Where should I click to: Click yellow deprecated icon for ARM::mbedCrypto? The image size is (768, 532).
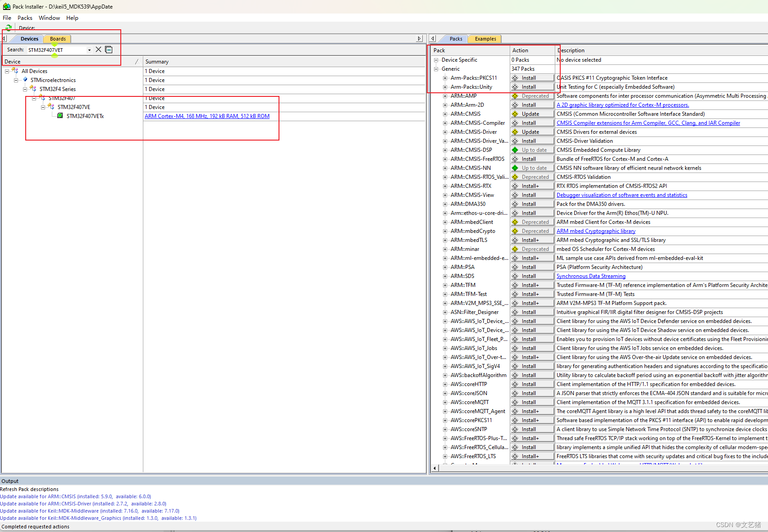click(x=515, y=231)
